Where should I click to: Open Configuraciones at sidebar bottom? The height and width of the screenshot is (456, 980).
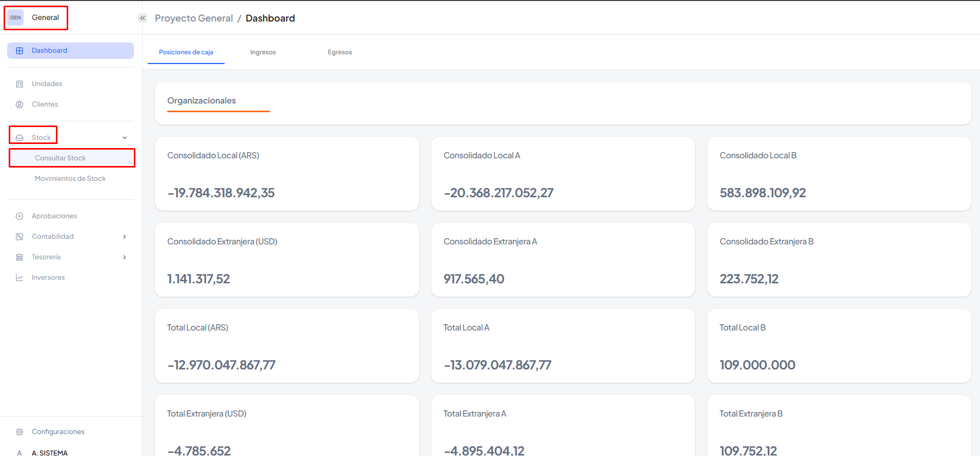coord(70,432)
